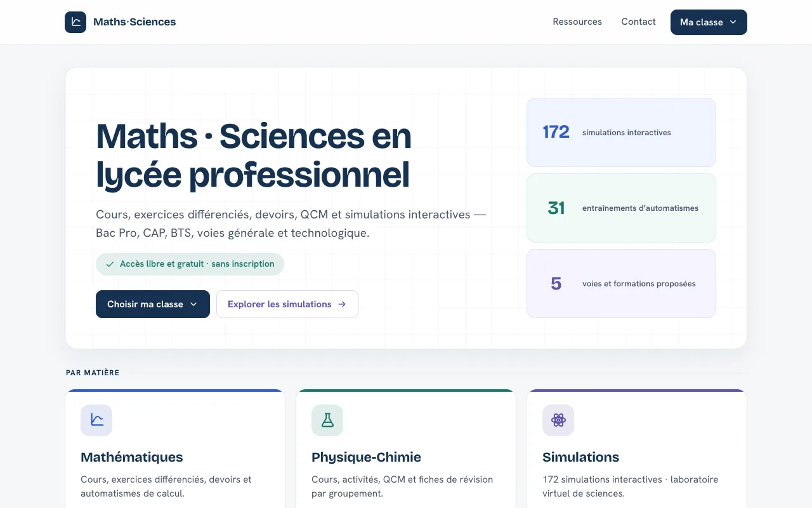Click the arrow icon beside Explorer les simulations

pos(342,304)
